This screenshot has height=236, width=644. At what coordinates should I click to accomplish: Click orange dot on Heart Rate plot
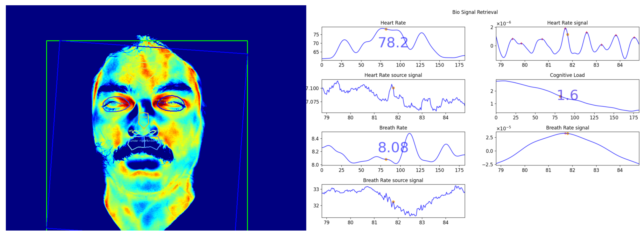tap(386, 29)
